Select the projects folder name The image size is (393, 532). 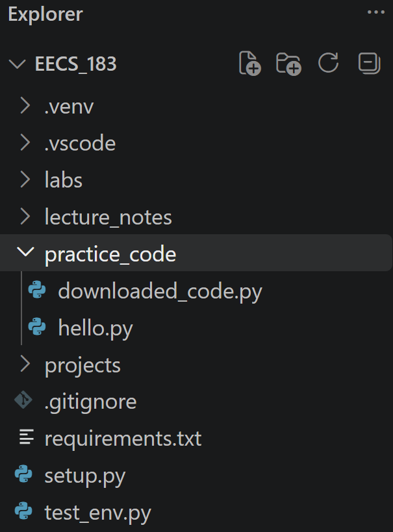pos(82,366)
